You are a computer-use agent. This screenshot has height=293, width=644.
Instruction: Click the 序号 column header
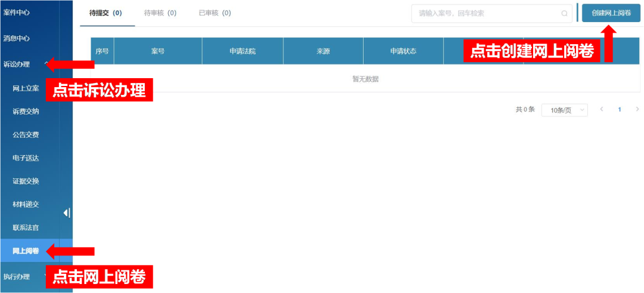pos(103,51)
